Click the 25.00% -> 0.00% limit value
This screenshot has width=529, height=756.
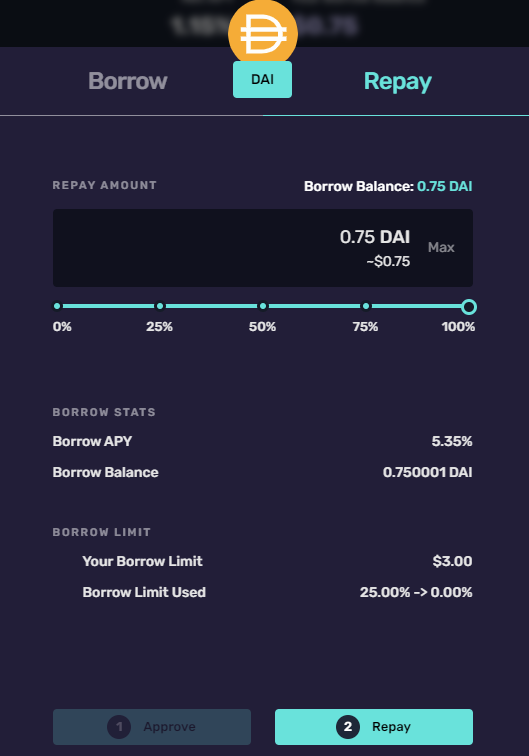(x=416, y=592)
